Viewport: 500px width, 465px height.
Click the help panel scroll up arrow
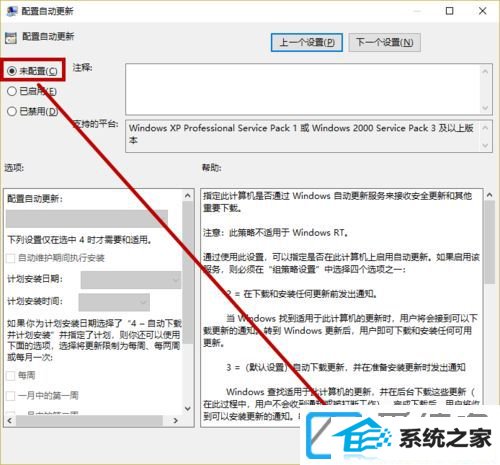coord(489,195)
